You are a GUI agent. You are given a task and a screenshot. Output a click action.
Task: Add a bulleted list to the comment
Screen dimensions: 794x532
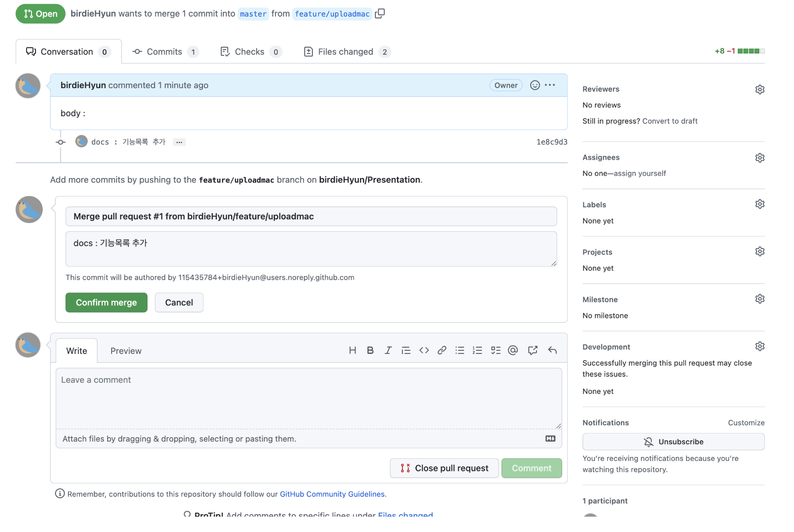tap(460, 350)
